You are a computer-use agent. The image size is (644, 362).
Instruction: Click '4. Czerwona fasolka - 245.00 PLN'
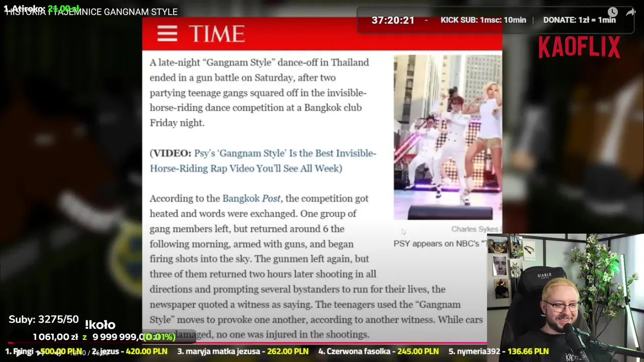(378, 351)
